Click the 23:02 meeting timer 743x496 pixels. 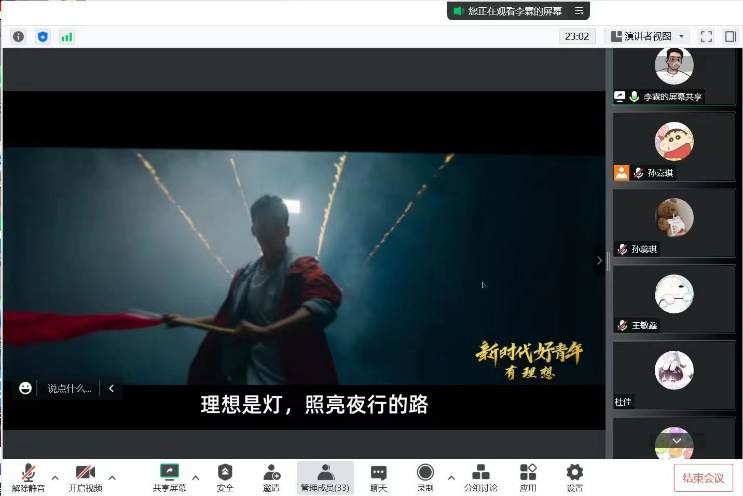click(x=577, y=36)
